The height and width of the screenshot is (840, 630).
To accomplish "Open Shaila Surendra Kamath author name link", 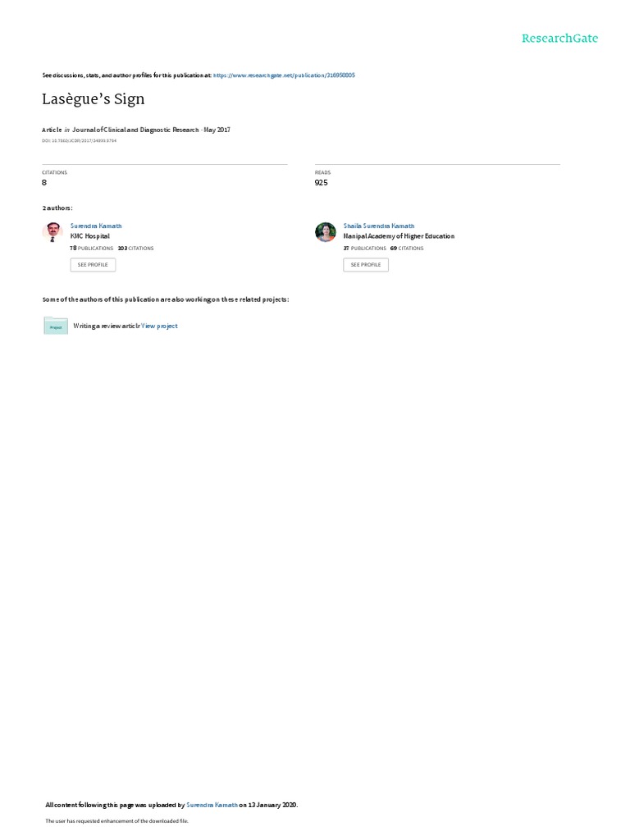I will [379, 226].
